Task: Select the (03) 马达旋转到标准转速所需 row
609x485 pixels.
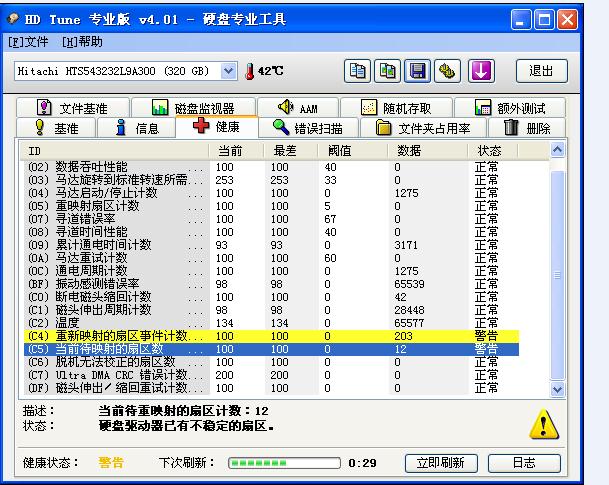Action: coord(271,180)
